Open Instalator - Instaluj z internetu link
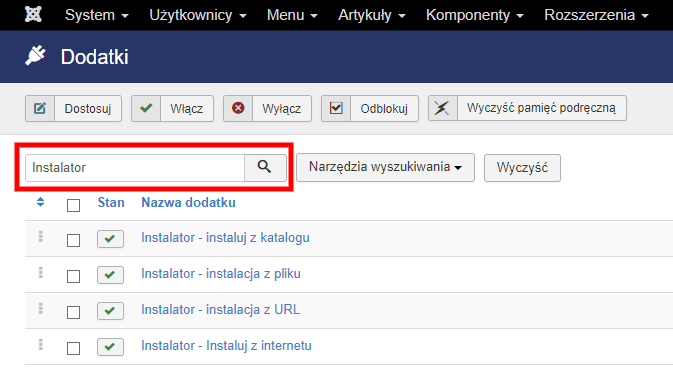The width and height of the screenshot is (673, 380). click(226, 346)
